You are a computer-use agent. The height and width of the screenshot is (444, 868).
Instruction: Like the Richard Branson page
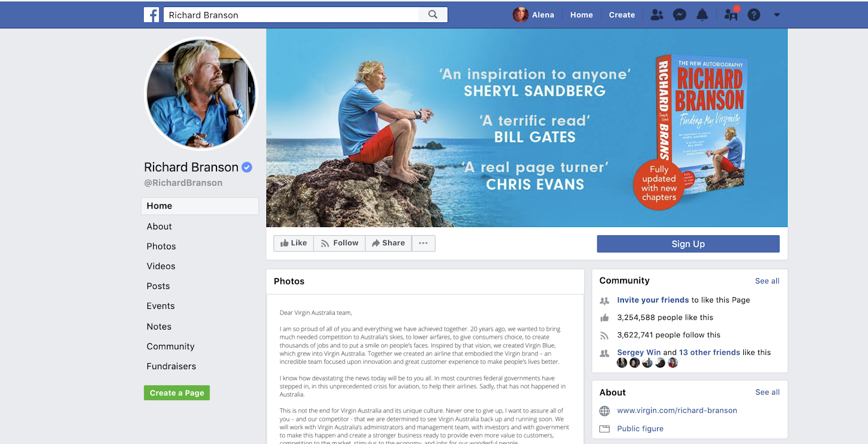(293, 243)
